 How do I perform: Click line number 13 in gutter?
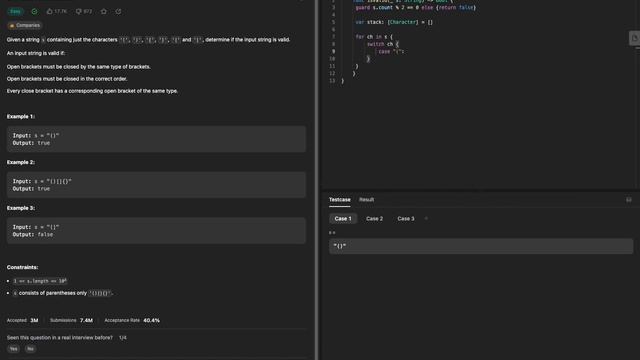pyautogui.click(x=332, y=81)
